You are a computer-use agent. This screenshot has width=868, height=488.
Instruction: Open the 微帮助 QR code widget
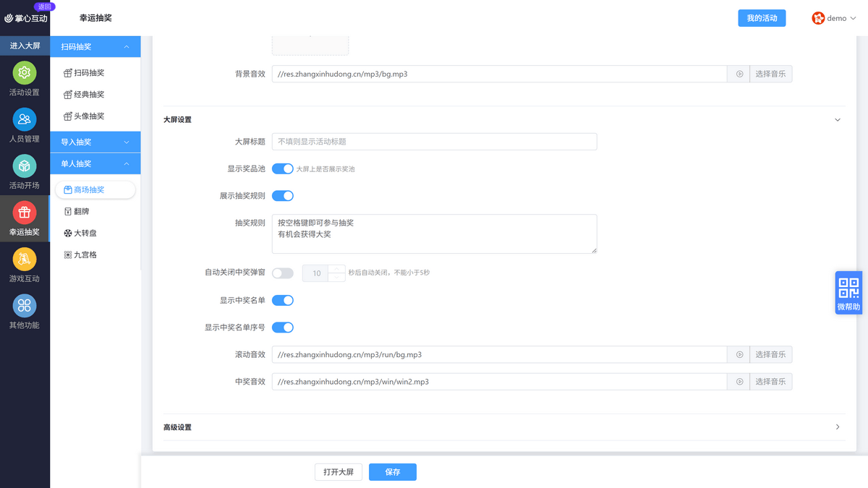pyautogui.click(x=848, y=293)
